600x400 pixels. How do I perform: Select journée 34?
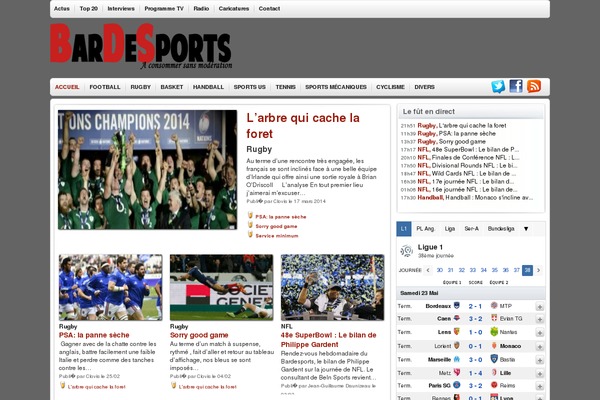pos(483,270)
